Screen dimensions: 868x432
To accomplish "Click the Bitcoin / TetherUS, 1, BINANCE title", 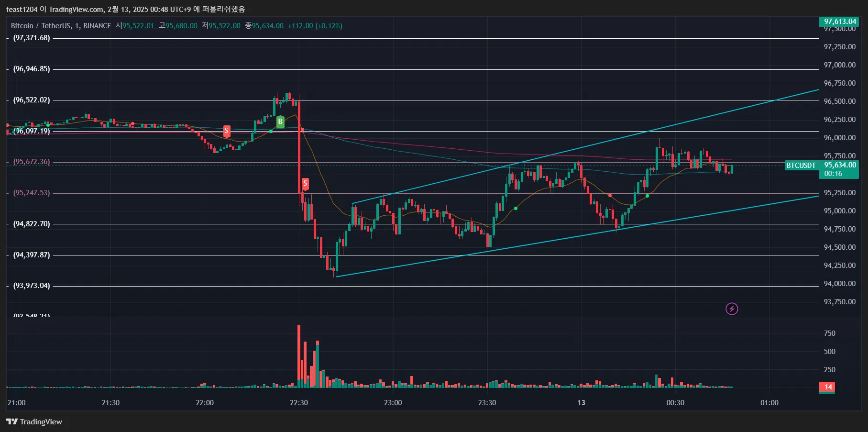I will tap(61, 26).
